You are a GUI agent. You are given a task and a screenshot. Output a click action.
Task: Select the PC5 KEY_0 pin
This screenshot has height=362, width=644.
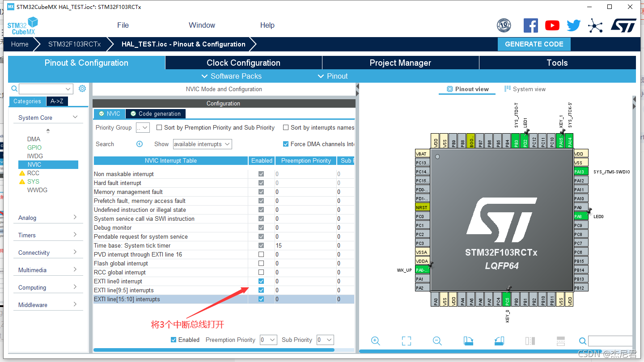(507, 299)
